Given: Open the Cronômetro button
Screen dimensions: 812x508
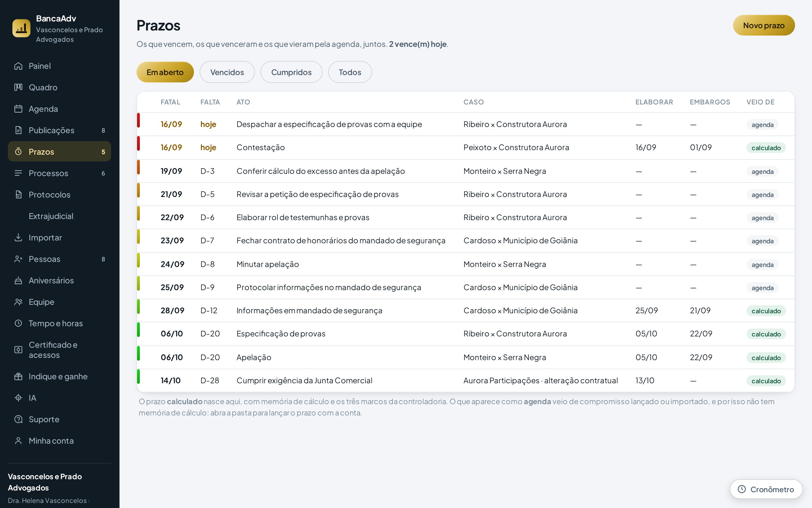Looking at the screenshot, I should (x=766, y=489).
